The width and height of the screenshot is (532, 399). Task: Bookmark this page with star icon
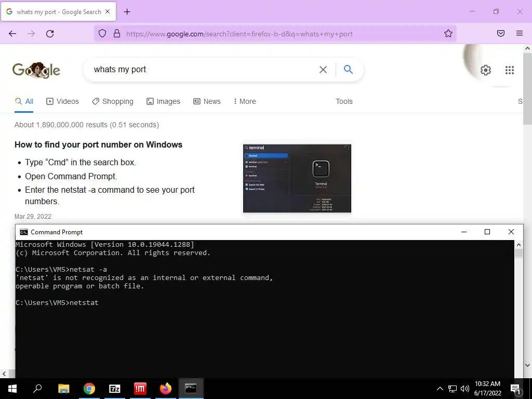(x=448, y=33)
